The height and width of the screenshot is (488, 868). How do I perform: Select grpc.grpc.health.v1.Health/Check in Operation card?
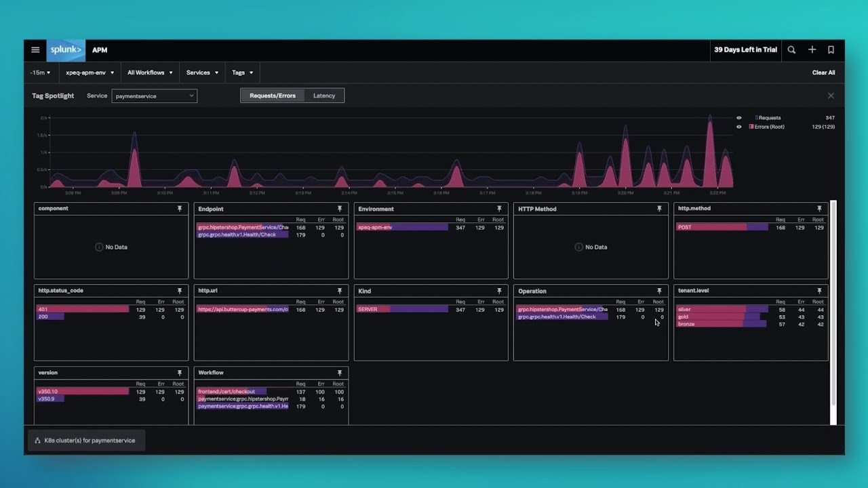[591, 317]
